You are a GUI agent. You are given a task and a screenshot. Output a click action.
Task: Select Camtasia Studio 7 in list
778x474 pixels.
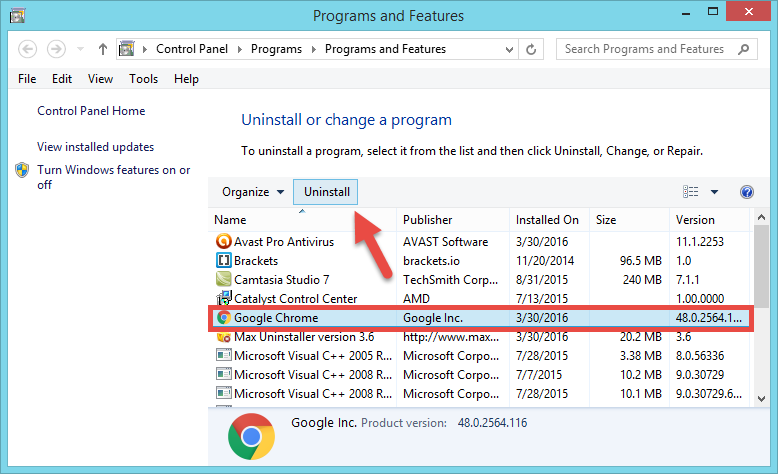[281, 279]
